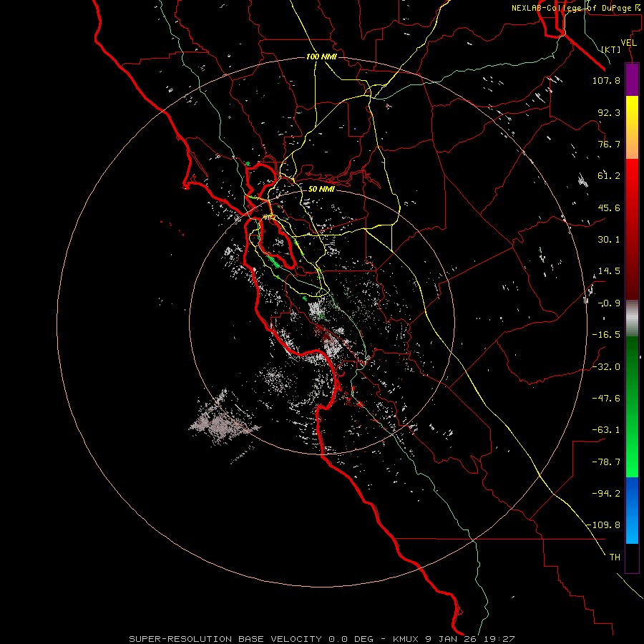
Task: Click the 14.5 legend value
Action: [609, 271]
